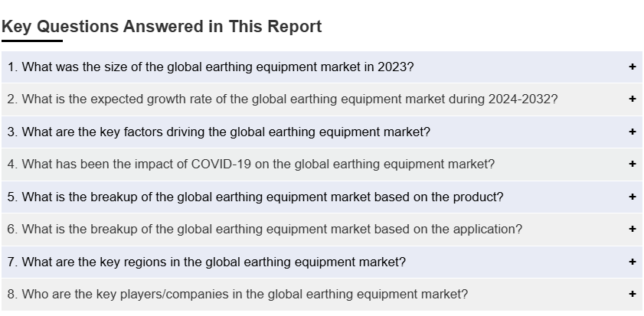
Task: Expand question 8 about key players and companies
Action: pos(322,295)
